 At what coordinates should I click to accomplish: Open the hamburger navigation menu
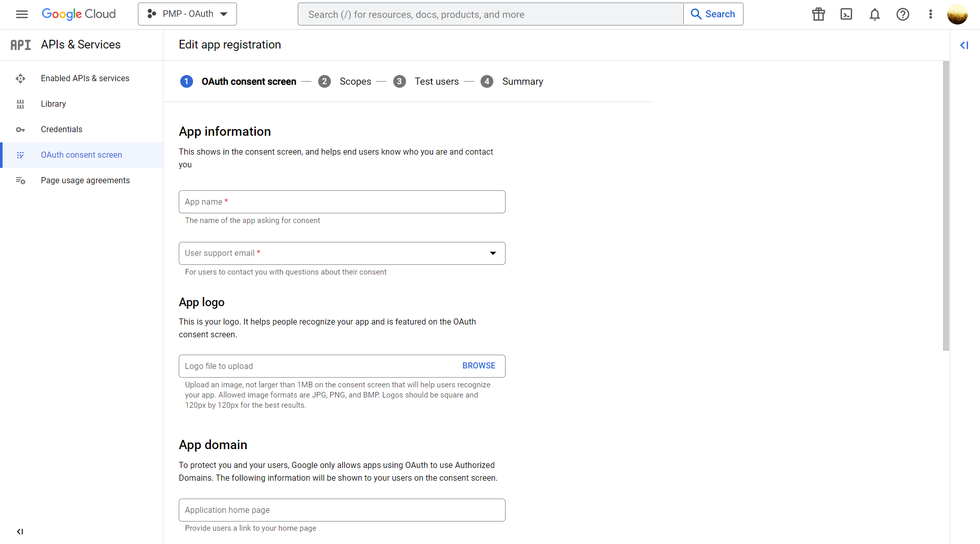click(x=21, y=14)
